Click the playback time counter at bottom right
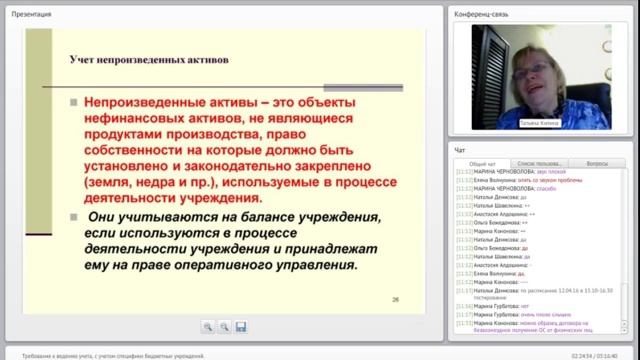The image size is (640, 360). 594,356
